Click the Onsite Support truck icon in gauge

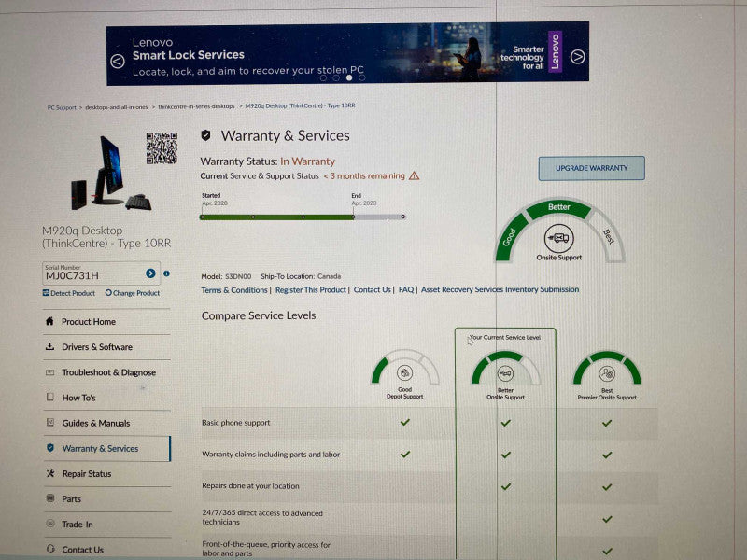[x=558, y=238]
